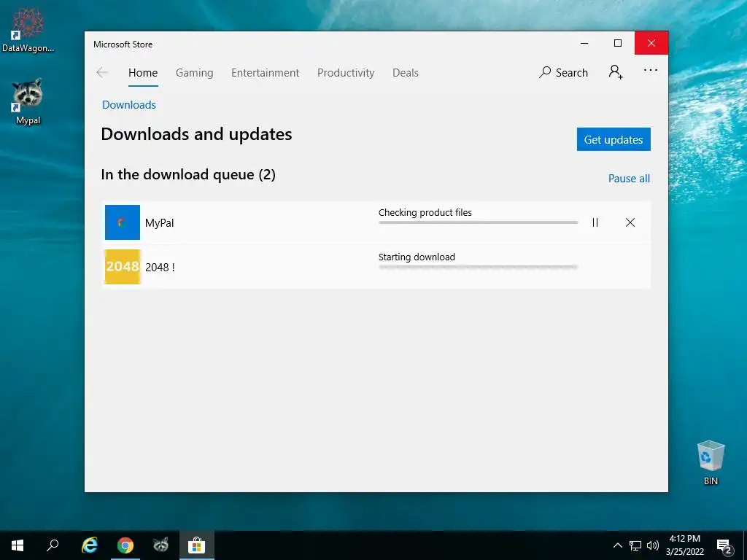This screenshot has width=747, height=560.
Task: Open Mypal raccoon icon in taskbar
Action: point(161,545)
